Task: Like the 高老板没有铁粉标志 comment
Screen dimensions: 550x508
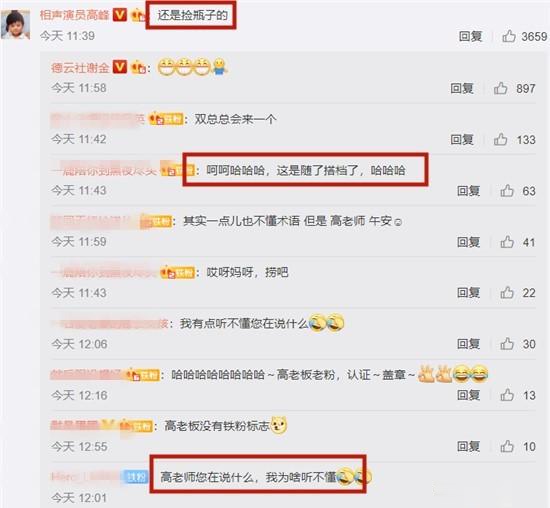Action: tap(507, 446)
